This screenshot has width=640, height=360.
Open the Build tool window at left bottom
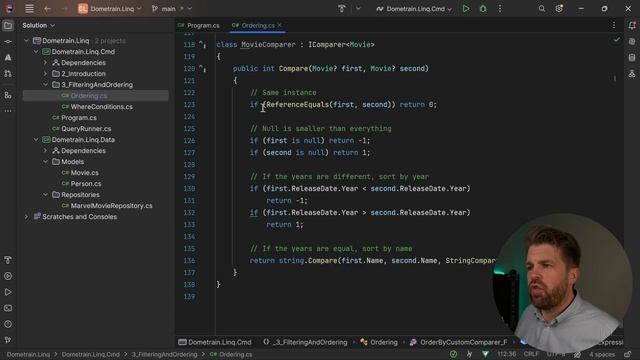8,260
